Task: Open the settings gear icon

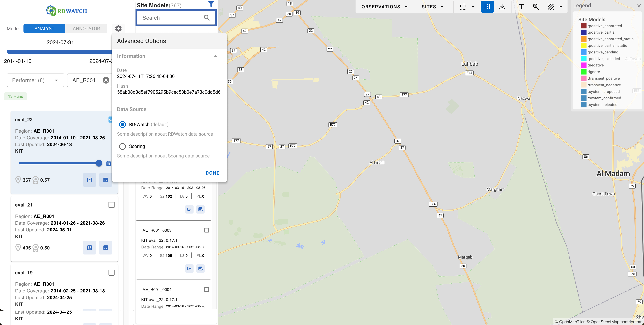Action: pyautogui.click(x=118, y=29)
